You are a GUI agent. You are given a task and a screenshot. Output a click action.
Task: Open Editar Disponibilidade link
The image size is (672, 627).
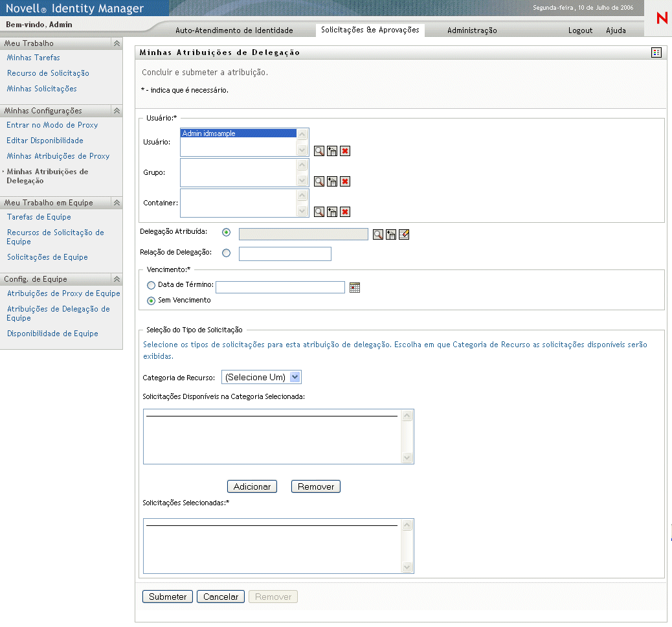[45, 141]
